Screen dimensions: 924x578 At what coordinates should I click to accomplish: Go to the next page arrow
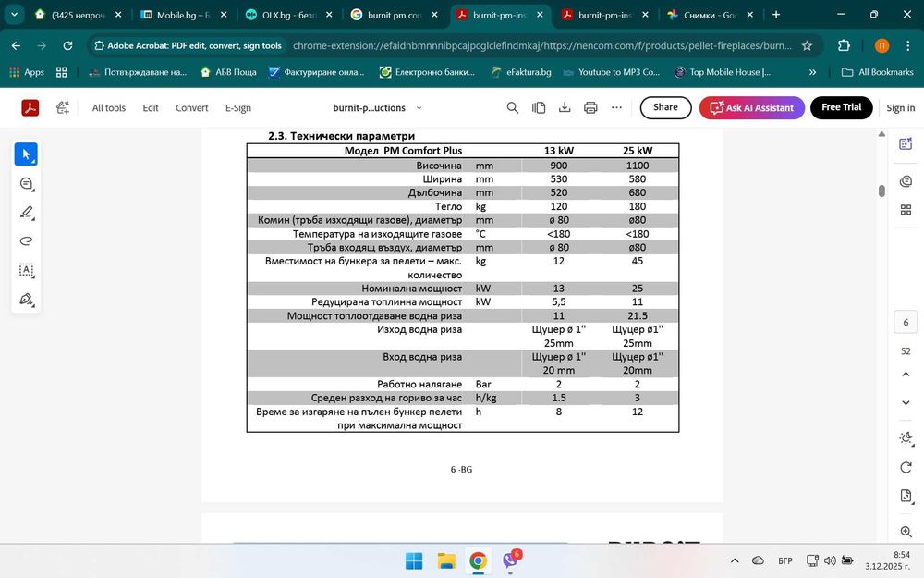[x=906, y=402]
